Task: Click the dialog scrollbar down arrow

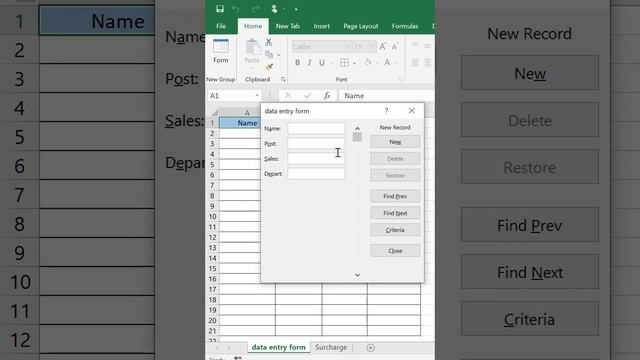Action: click(x=357, y=275)
